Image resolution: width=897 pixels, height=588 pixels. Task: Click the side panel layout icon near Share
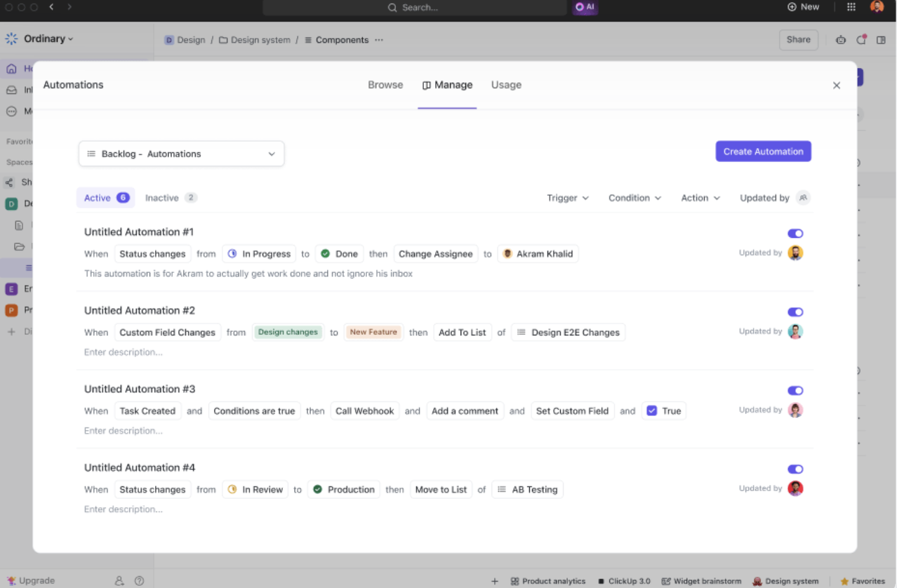click(x=881, y=40)
